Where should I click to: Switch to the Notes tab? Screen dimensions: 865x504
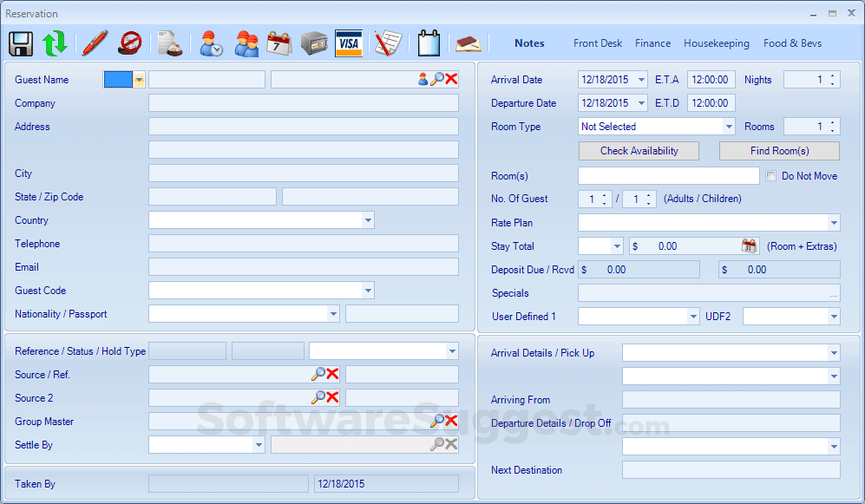[529, 43]
